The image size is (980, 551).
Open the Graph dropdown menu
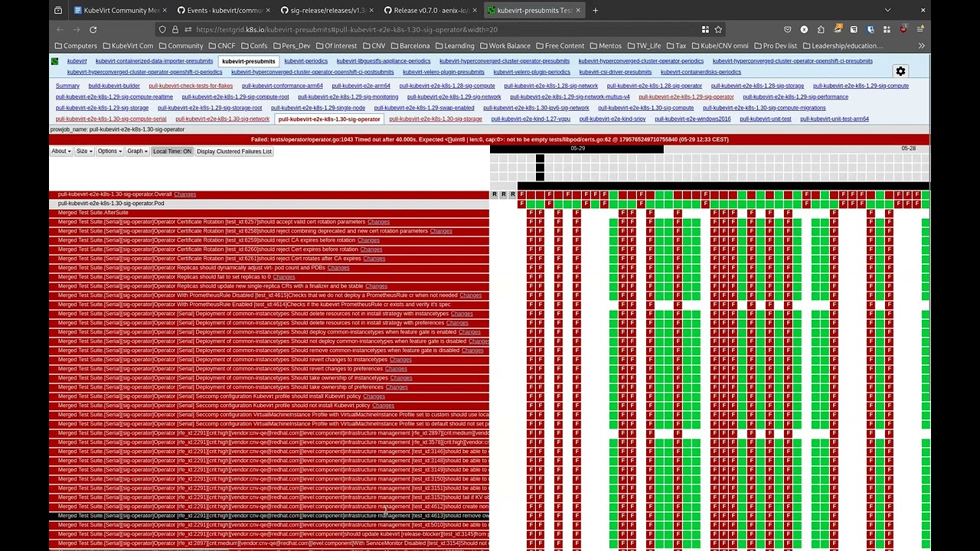click(x=137, y=152)
